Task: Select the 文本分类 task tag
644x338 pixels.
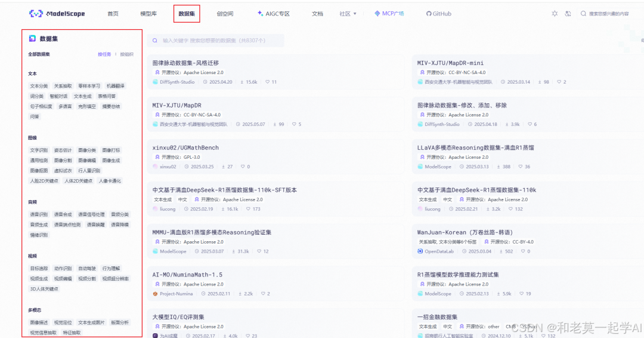Action: point(39,86)
